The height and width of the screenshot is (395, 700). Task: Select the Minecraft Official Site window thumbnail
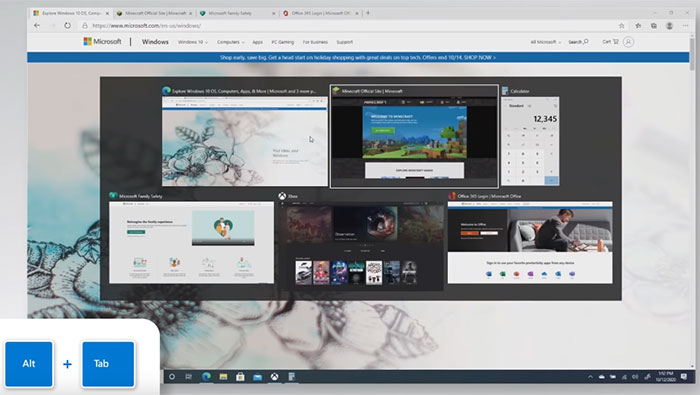(x=414, y=137)
